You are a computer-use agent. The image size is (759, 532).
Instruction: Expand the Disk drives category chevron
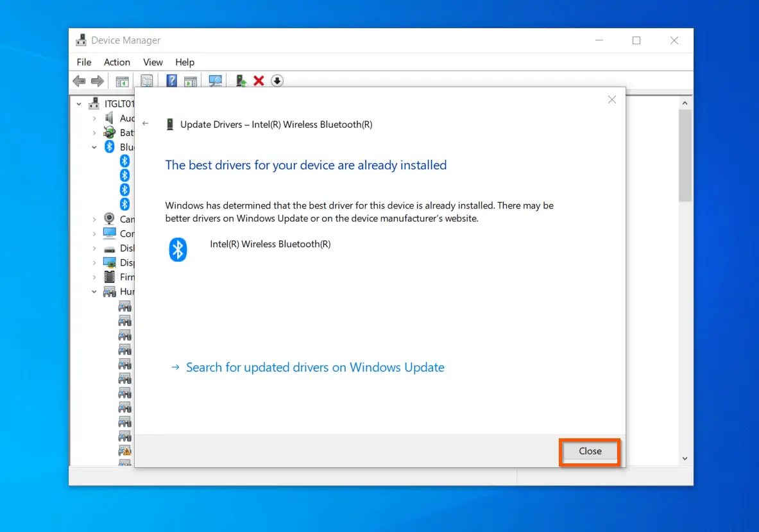click(x=94, y=248)
